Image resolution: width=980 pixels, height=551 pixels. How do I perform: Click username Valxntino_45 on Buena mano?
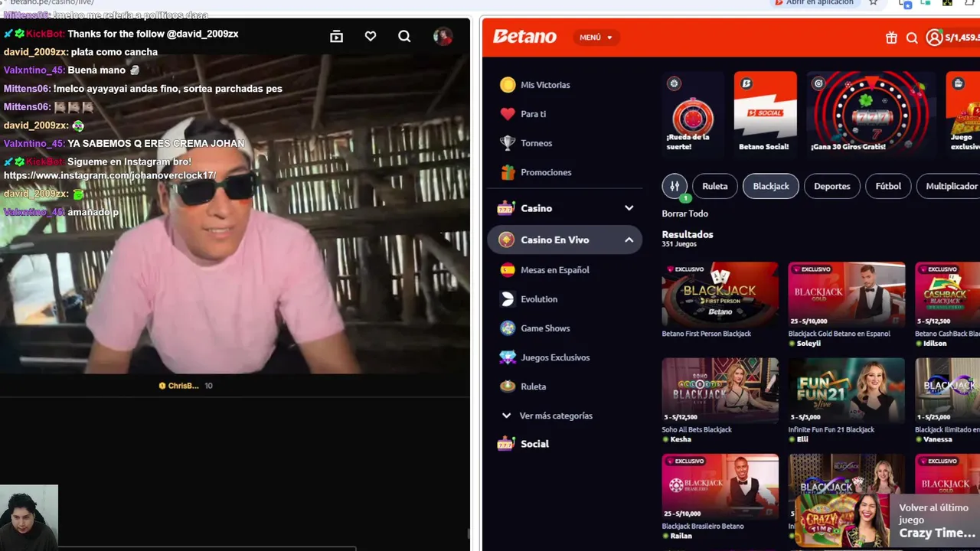tap(34, 70)
